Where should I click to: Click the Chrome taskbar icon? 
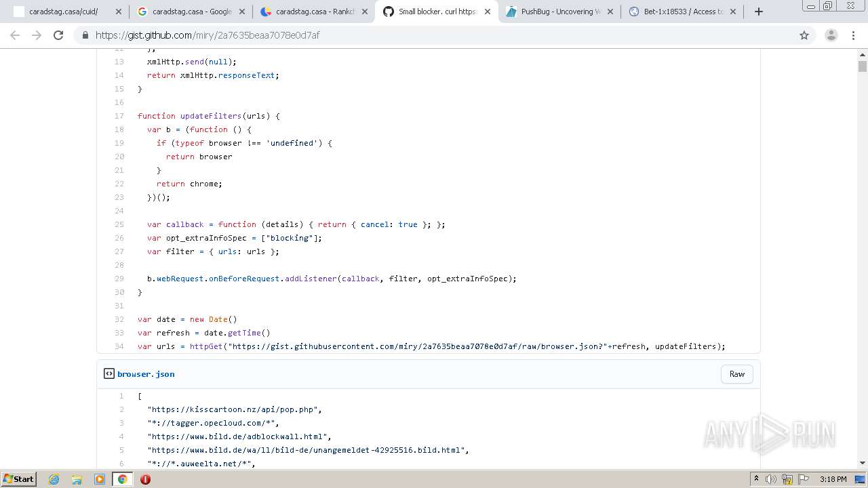click(122, 479)
